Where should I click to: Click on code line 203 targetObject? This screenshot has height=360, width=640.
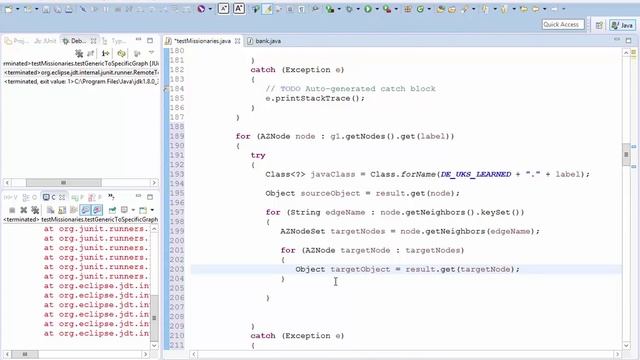pos(360,269)
